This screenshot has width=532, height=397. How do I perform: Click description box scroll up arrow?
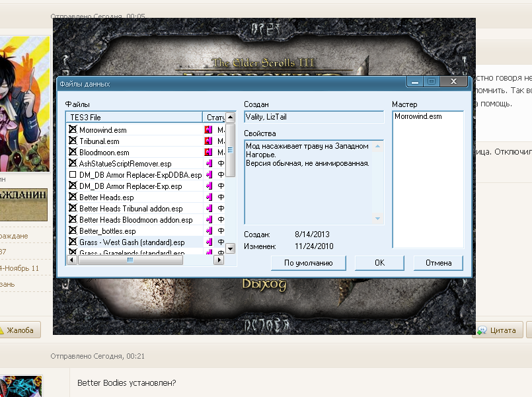coord(377,146)
